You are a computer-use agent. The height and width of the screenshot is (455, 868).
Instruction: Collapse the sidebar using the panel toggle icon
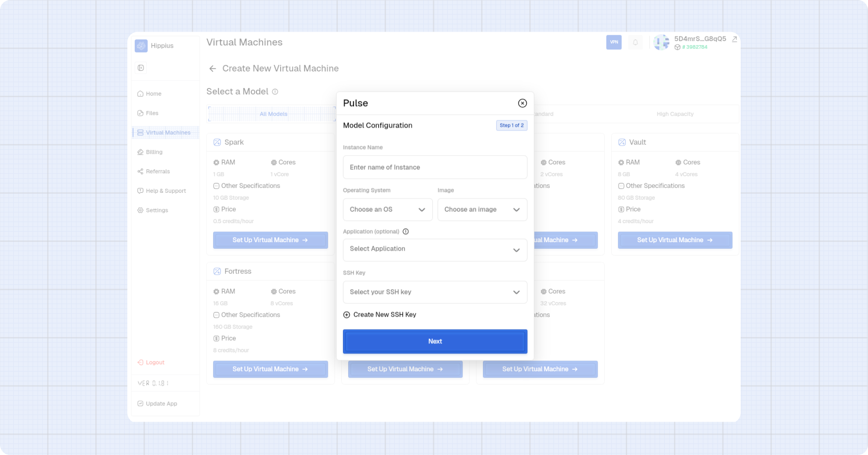coord(140,68)
